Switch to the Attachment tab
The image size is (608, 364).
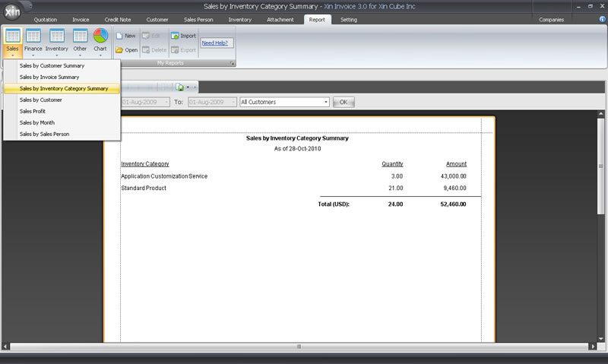(280, 20)
